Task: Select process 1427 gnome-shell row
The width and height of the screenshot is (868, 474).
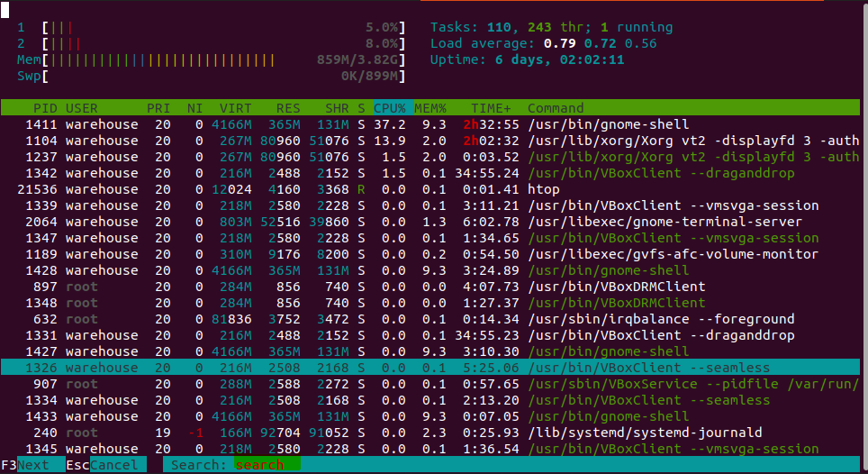Action: point(430,351)
